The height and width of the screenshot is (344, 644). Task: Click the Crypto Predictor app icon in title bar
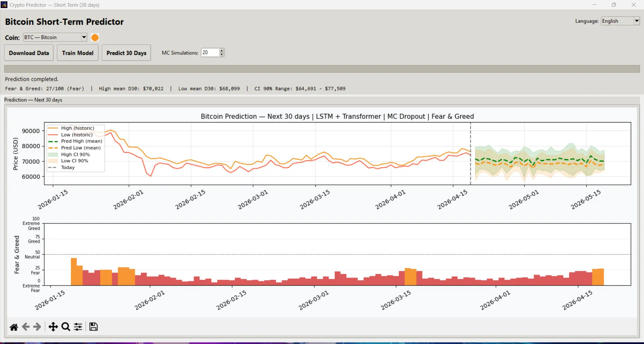4,5
